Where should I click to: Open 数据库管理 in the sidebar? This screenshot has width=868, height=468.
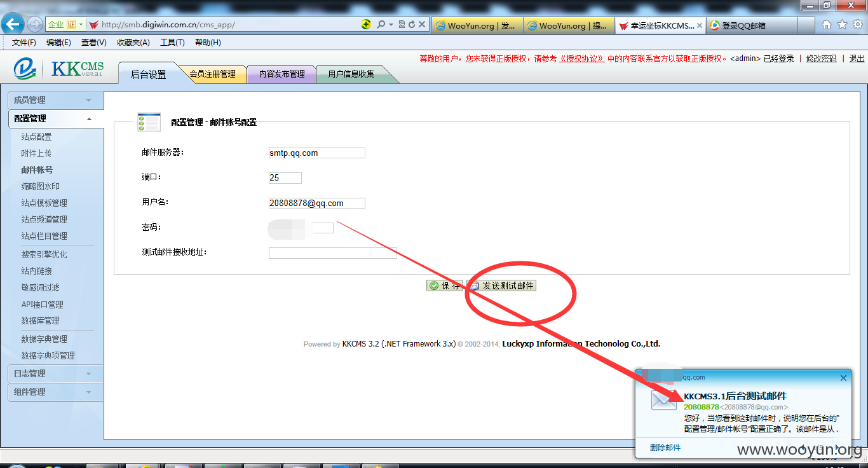tap(40, 320)
